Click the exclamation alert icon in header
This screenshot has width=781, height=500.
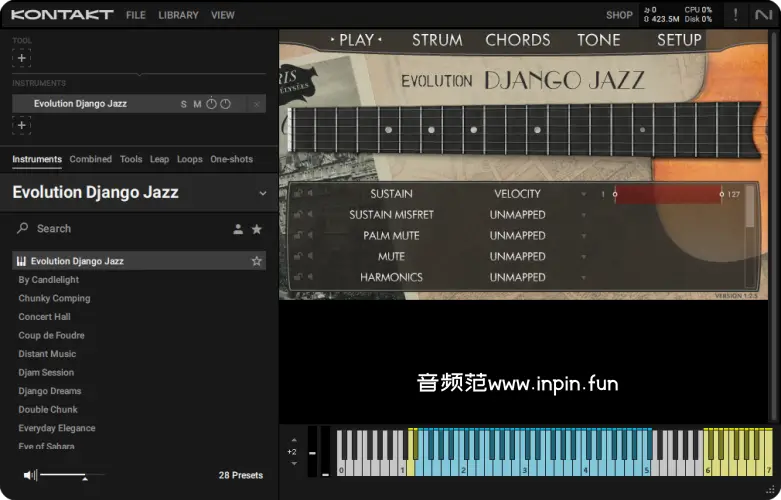[x=736, y=15]
